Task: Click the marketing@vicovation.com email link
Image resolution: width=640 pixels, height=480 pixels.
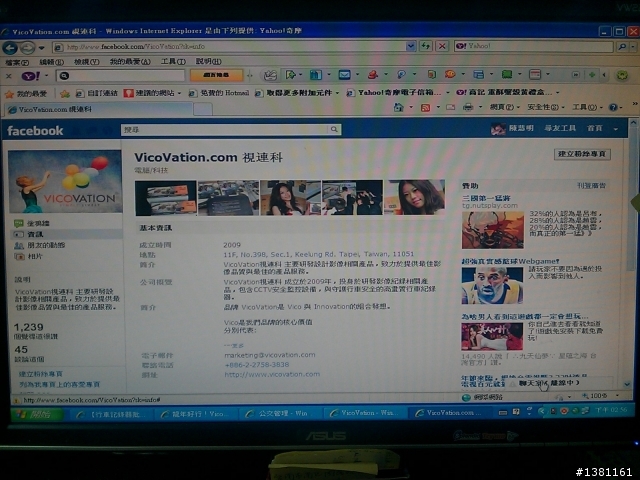Action: [x=270, y=355]
